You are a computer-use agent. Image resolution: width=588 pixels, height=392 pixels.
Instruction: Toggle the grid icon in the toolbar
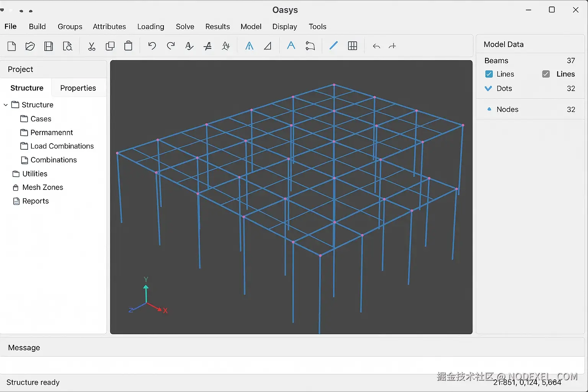pyautogui.click(x=353, y=46)
